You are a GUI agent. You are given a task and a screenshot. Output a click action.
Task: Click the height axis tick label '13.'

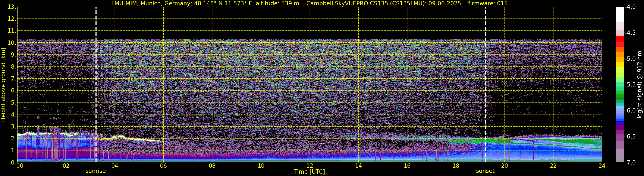pyautogui.click(x=12, y=7)
